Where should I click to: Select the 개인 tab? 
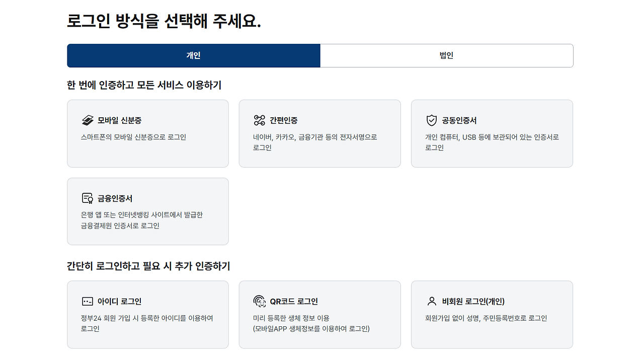[193, 55]
